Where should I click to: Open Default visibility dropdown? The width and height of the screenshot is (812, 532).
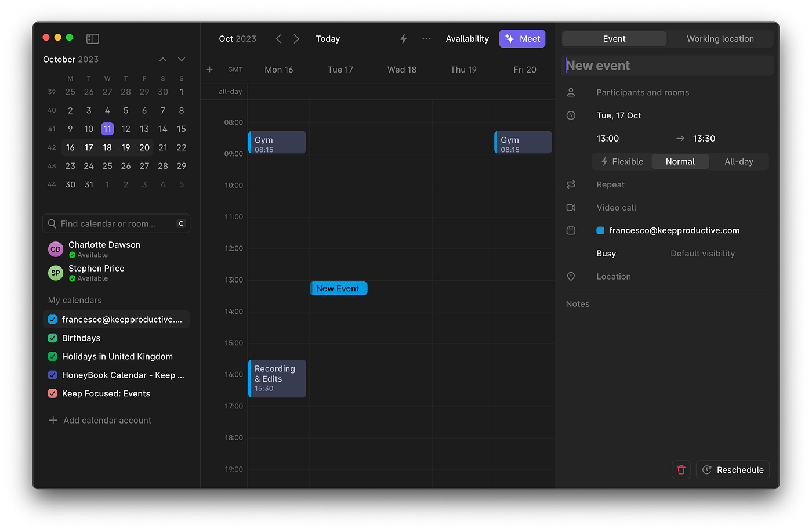[x=702, y=254]
